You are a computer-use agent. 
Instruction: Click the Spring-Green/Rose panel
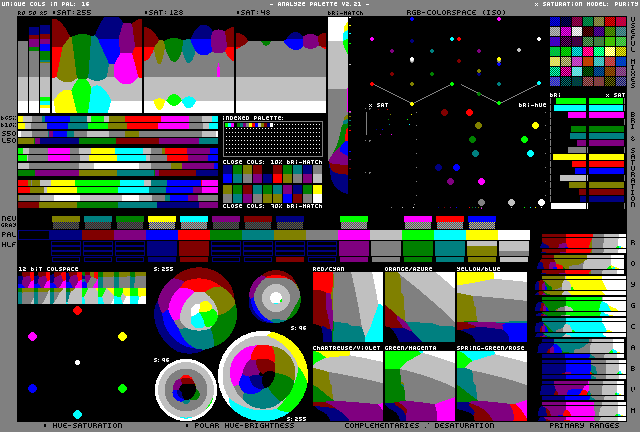491,384
